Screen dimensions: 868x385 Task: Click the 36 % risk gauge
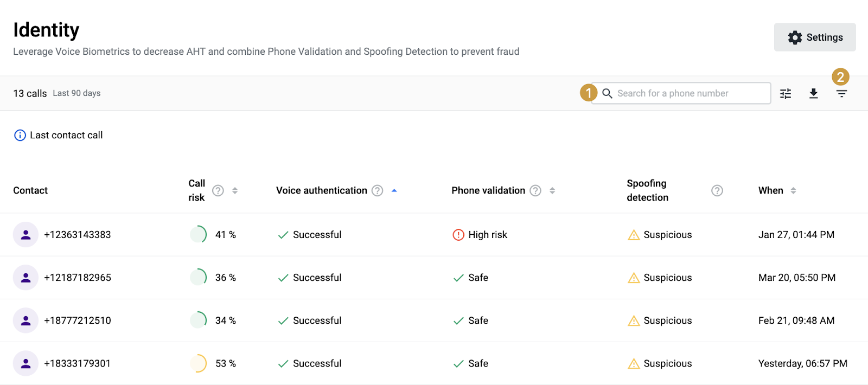[199, 277]
